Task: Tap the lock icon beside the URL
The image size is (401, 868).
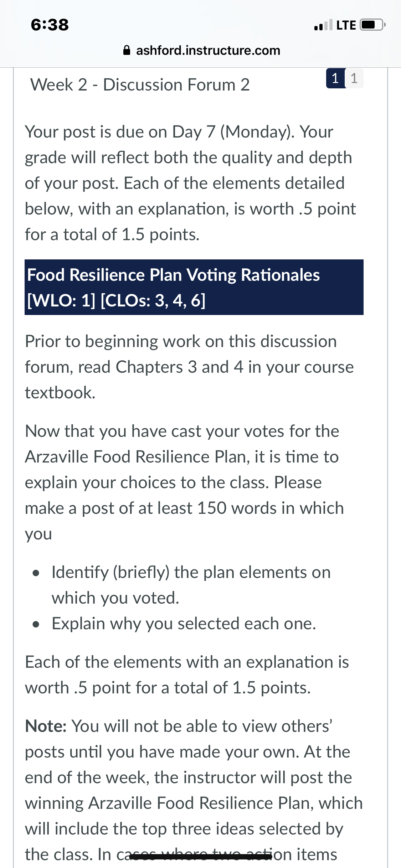Action: tap(127, 50)
